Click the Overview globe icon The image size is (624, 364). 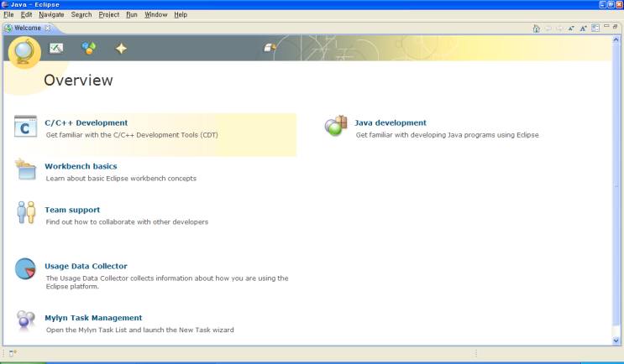24,53
